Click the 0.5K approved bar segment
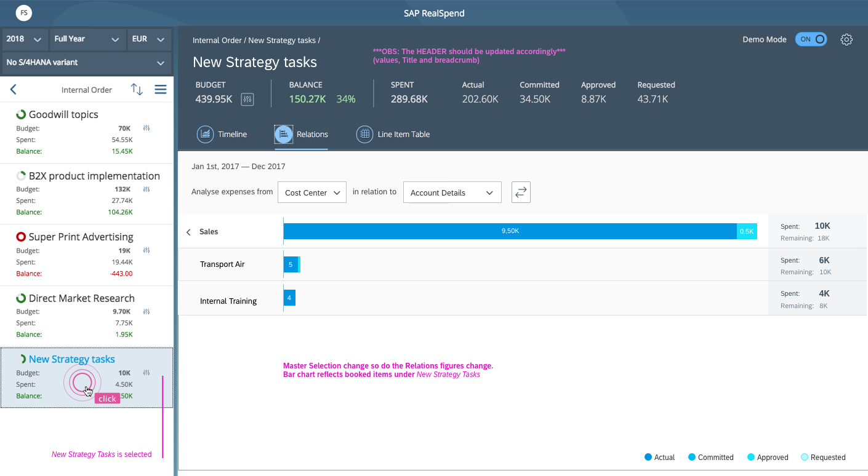The width and height of the screenshot is (868, 476). (747, 231)
